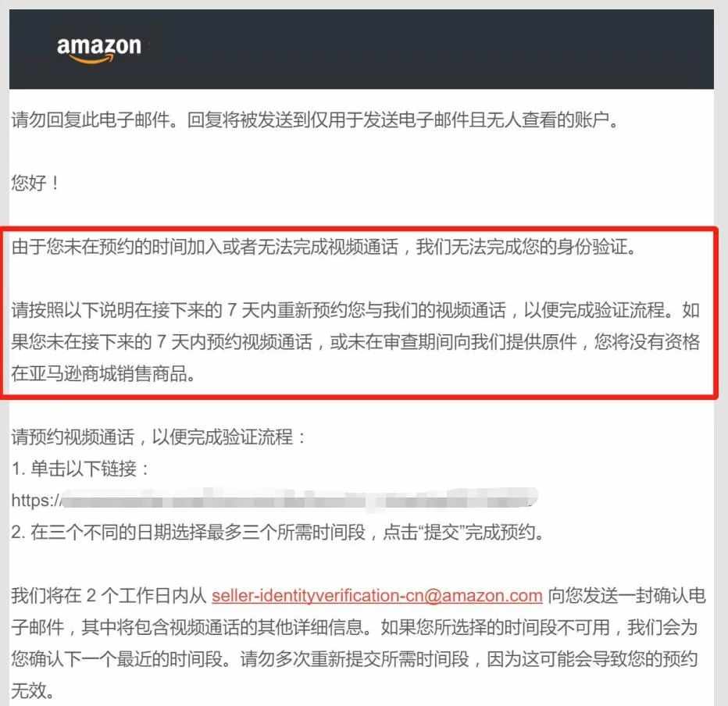Viewport: 728px width, 706px height.
Task: Select the '请勿回复此电子邮件' notice line
Action: click(316, 119)
